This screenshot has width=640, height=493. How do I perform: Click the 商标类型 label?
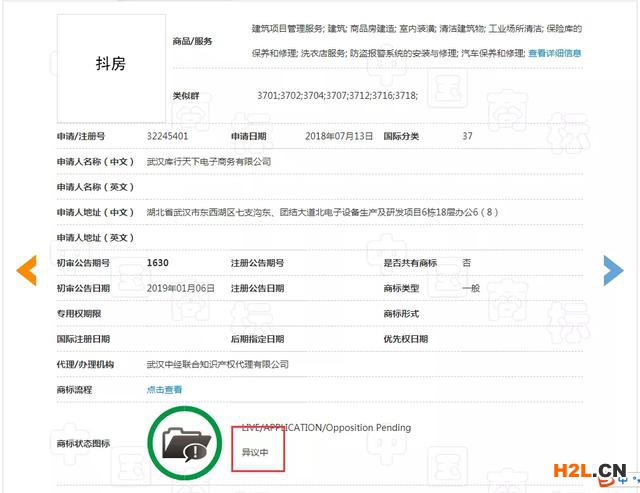pyautogui.click(x=401, y=288)
